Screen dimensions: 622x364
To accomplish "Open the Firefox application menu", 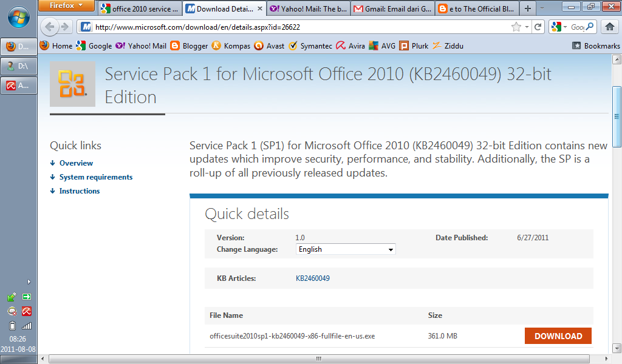I will (66, 5).
